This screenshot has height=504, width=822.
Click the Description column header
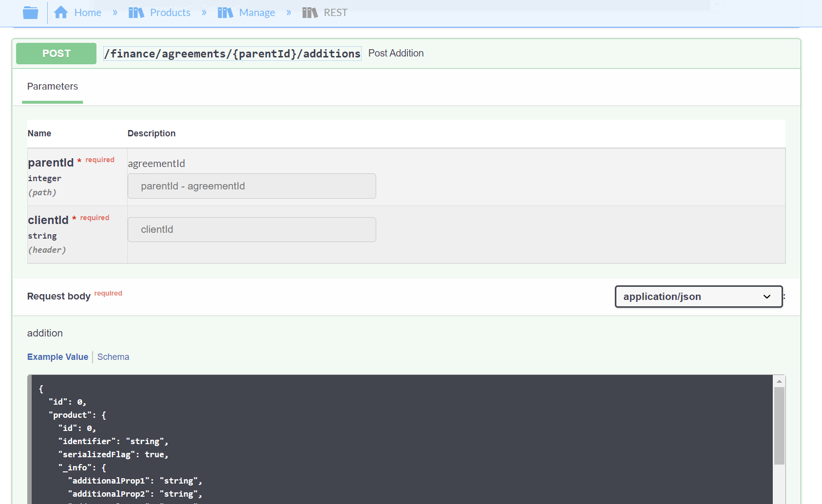pyautogui.click(x=152, y=133)
